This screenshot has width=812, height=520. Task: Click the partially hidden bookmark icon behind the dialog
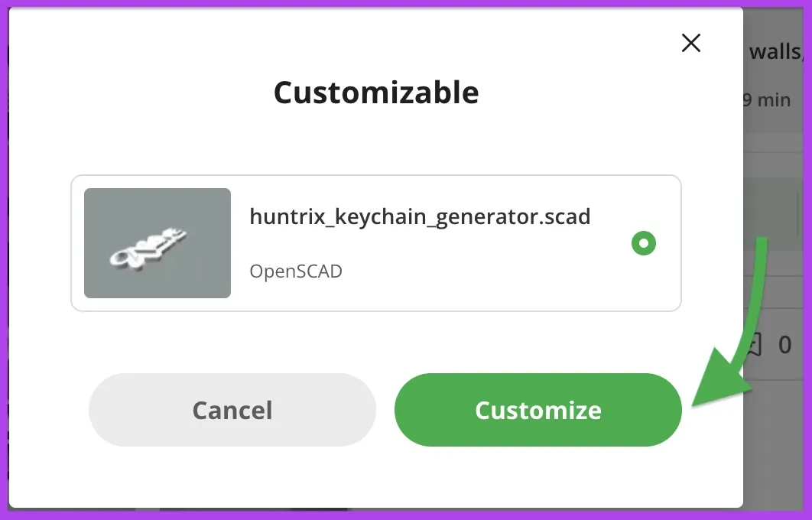pos(752,344)
